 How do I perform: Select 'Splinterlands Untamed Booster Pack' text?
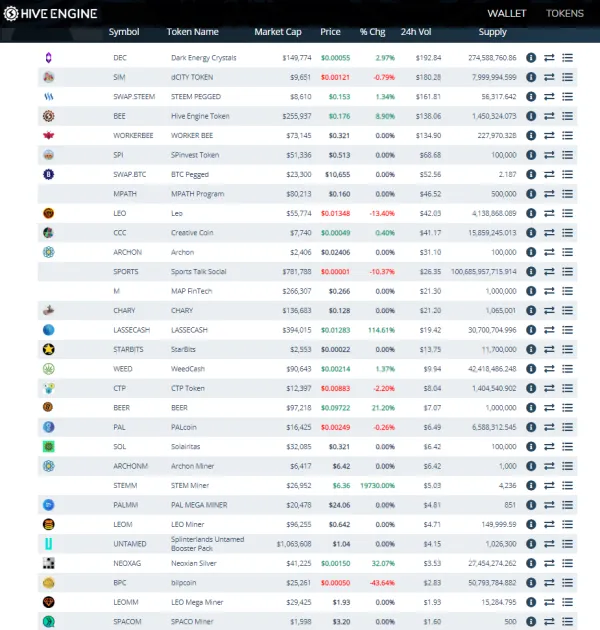click(207, 544)
